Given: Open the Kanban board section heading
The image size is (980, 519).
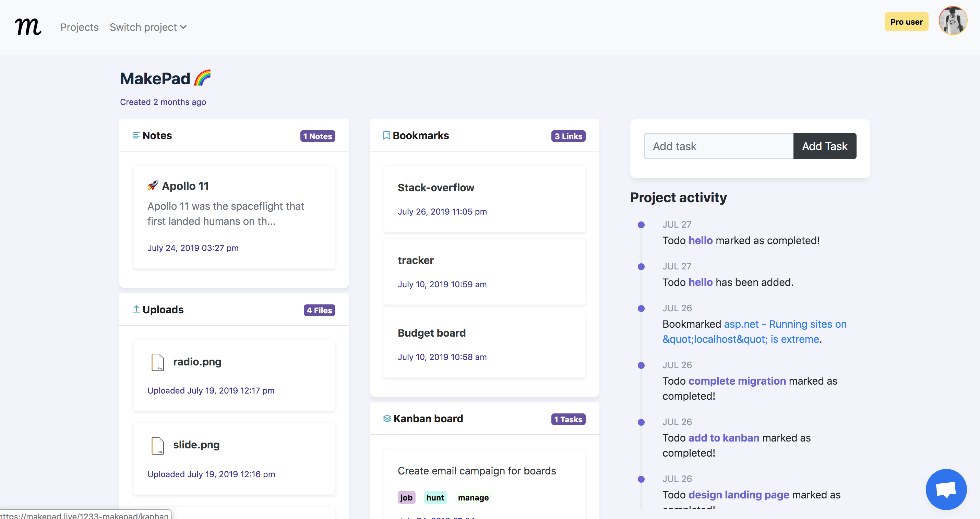Looking at the screenshot, I should click(x=428, y=419).
